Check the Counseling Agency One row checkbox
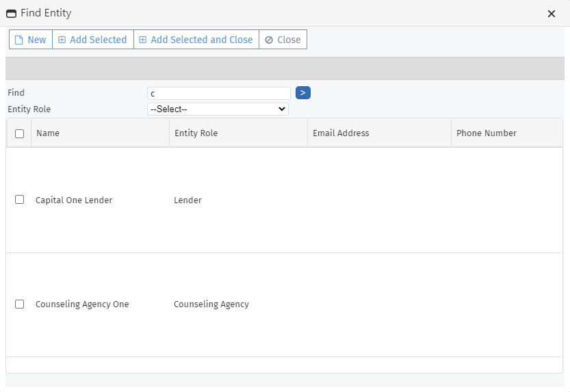The width and height of the screenshot is (570, 392). coord(19,304)
